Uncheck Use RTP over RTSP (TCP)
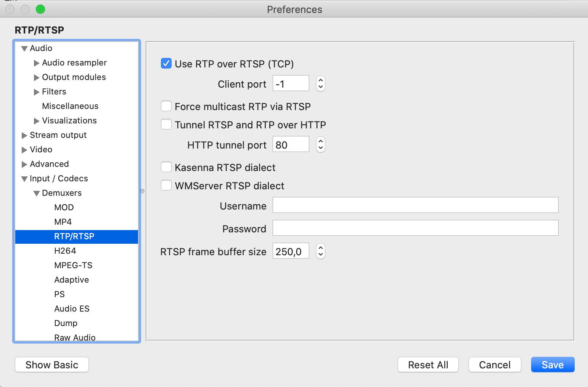588x387 pixels. [x=166, y=64]
